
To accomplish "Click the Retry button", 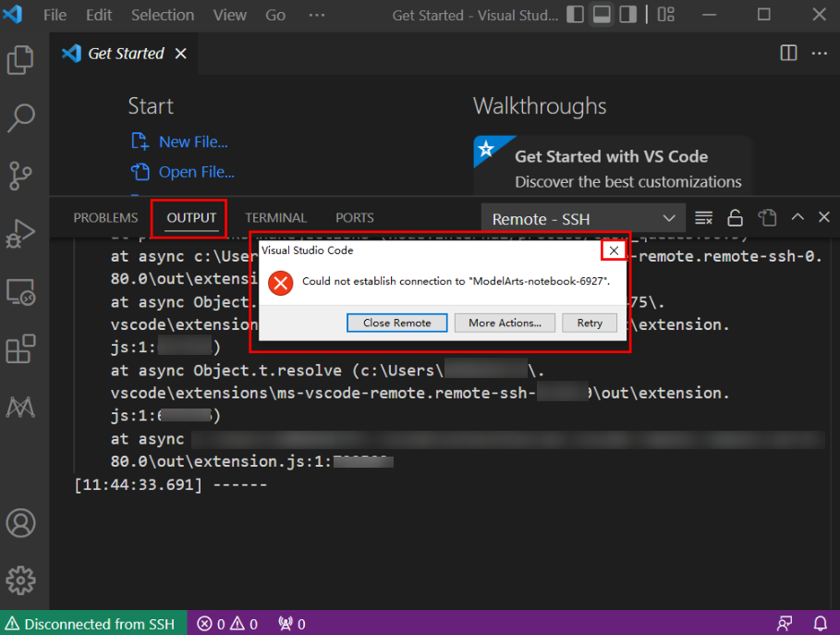I will click(x=590, y=324).
